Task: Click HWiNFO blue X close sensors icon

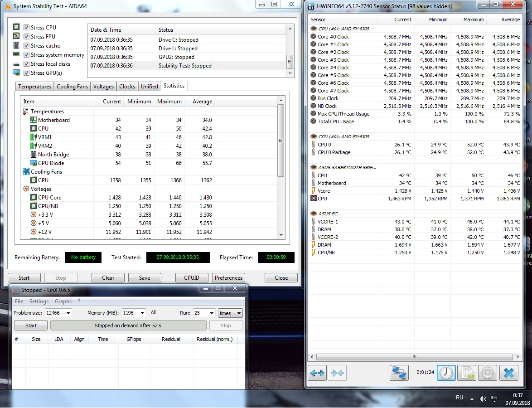Action: click(508, 373)
